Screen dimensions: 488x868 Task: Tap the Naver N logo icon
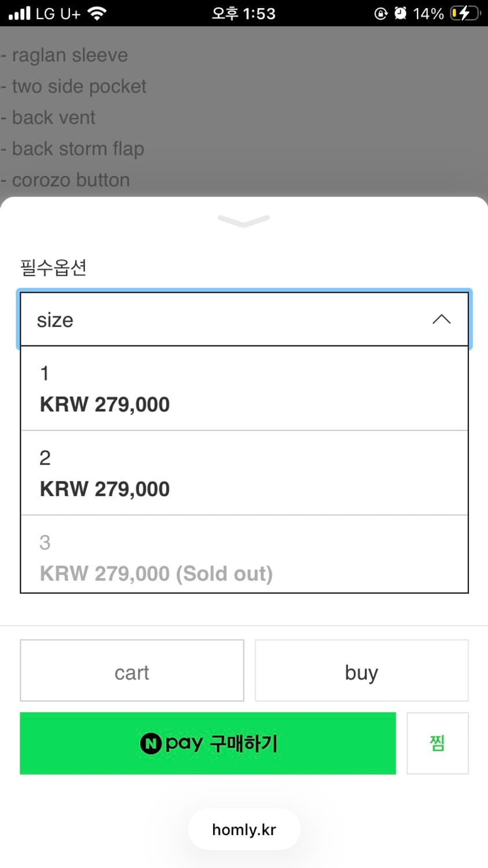tap(151, 743)
